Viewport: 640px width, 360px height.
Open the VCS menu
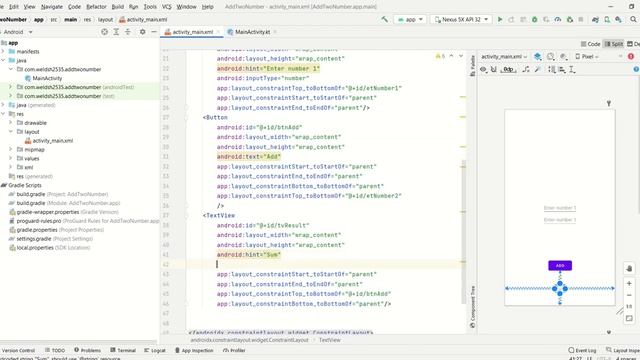click(x=167, y=7)
